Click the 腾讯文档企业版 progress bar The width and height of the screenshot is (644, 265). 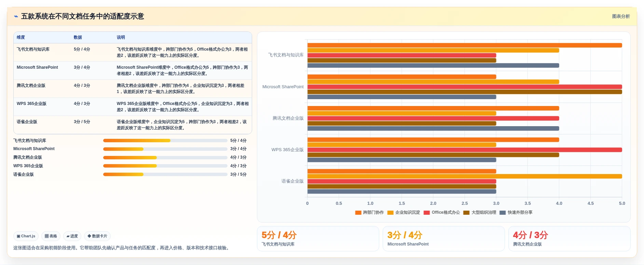165,158
